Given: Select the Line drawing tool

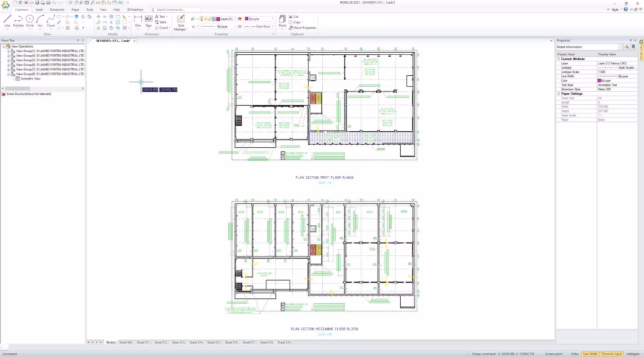Looking at the screenshot, I should [x=7, y=21].
